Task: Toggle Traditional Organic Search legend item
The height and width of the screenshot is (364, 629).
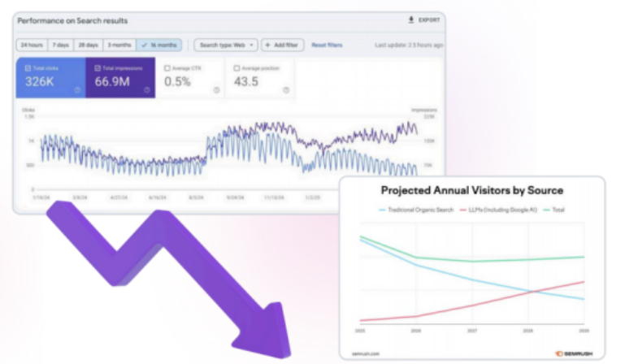Action: pos(416,210)
